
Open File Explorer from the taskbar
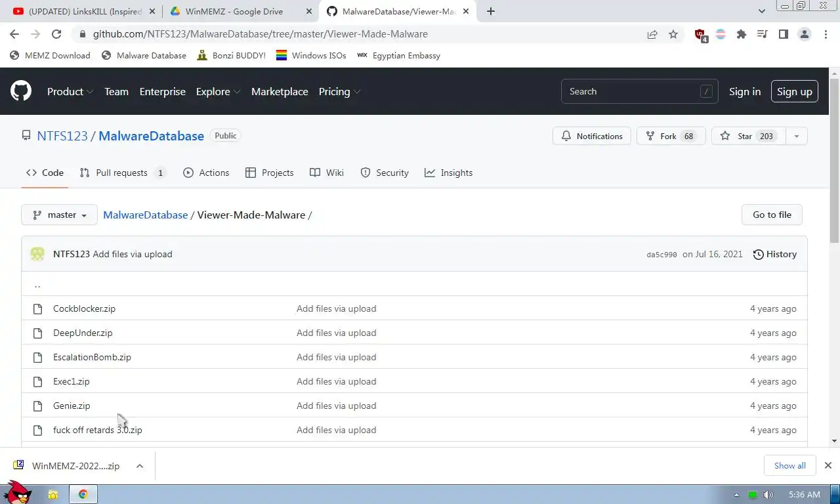[53, 494]
